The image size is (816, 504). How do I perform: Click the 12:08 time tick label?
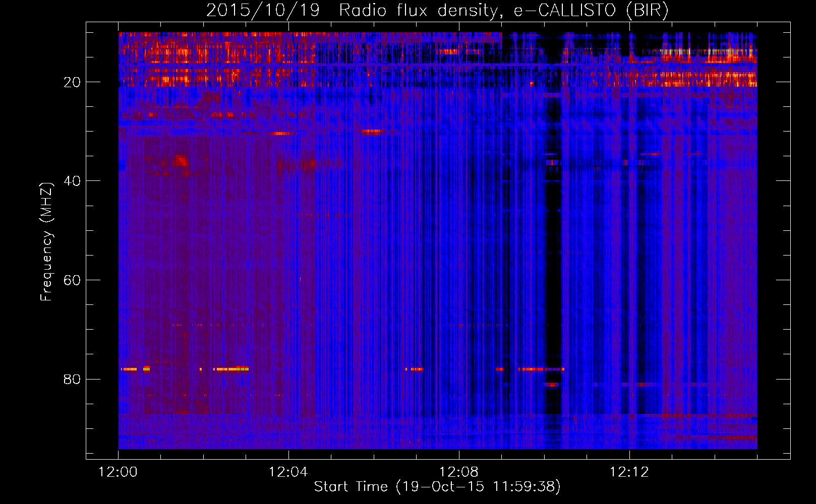[459, 472]
